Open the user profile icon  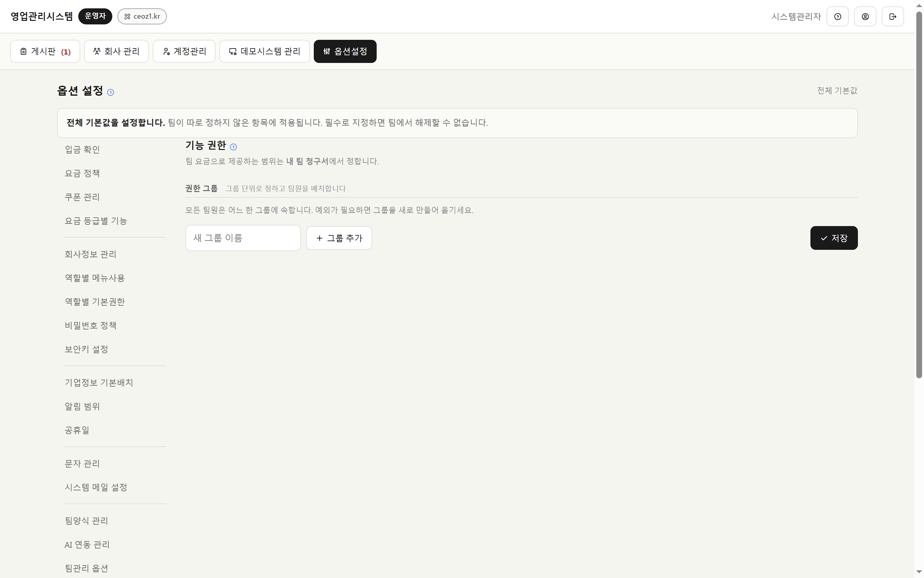[865, 16]
